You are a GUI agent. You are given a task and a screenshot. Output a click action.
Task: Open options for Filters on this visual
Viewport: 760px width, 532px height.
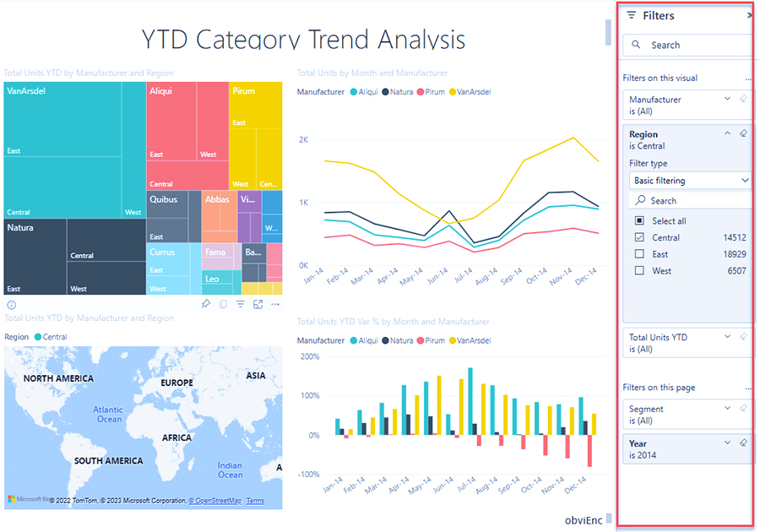(x=747, y=79)
